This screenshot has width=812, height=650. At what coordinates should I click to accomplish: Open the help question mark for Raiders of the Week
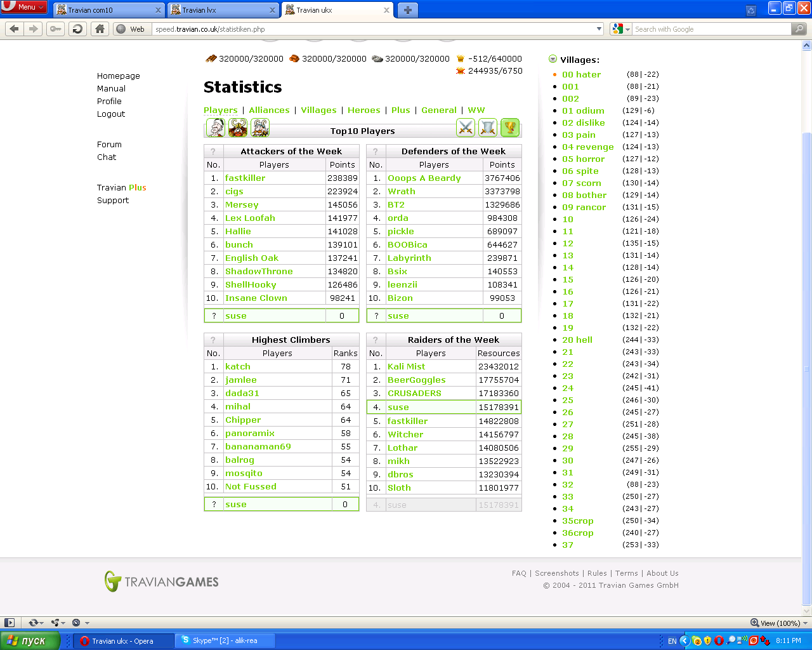pos(376,340)
